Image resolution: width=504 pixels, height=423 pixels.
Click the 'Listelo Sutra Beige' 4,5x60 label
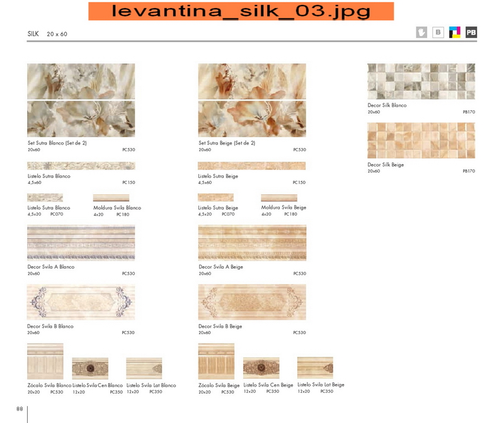coord(218,177)
